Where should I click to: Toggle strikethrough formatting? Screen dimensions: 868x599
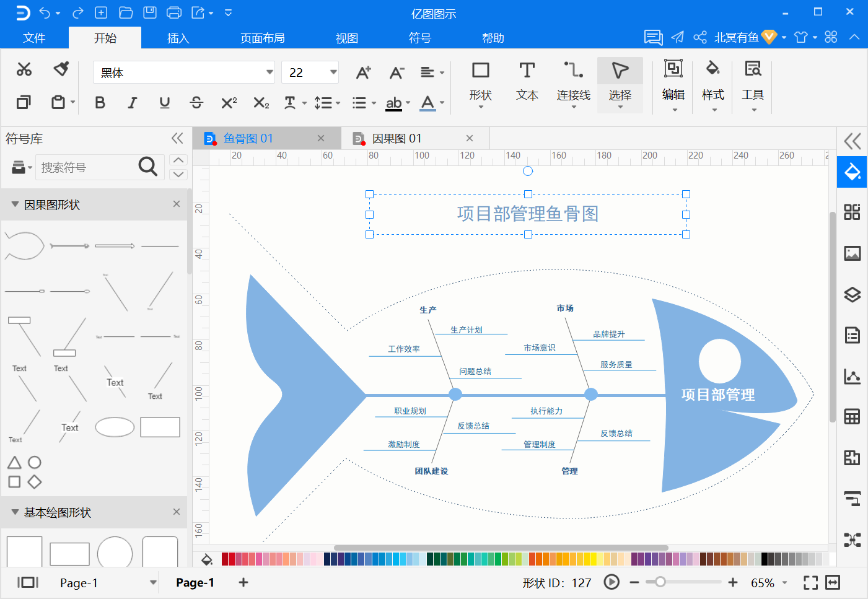pyautogui.click(x=196, y=103)
